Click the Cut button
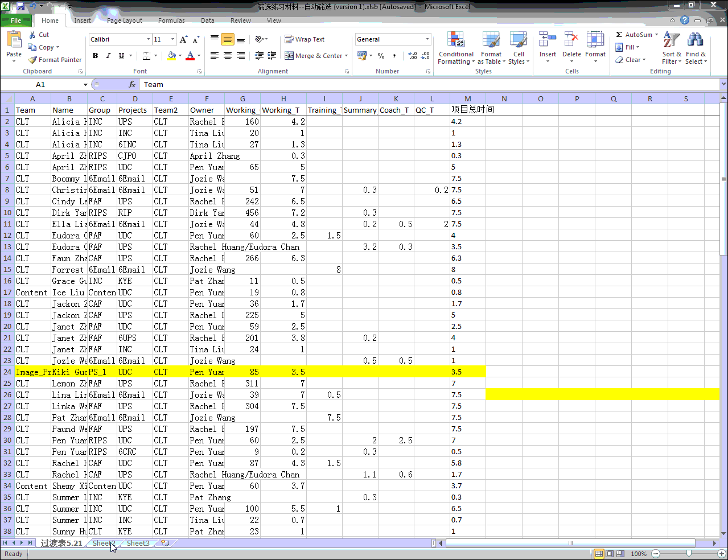This screenshot has width=728, height=560. [x=39, y=35]
